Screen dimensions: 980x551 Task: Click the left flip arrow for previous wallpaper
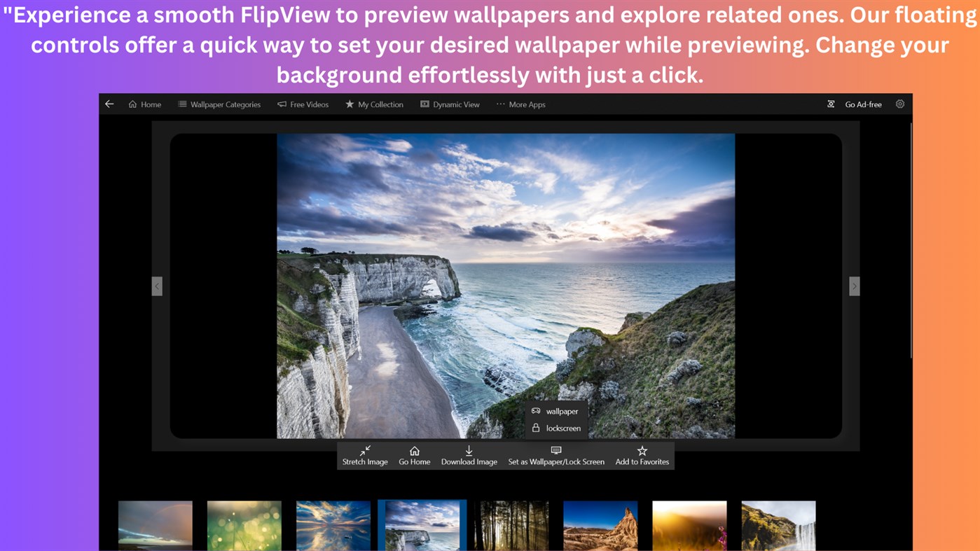156,286
